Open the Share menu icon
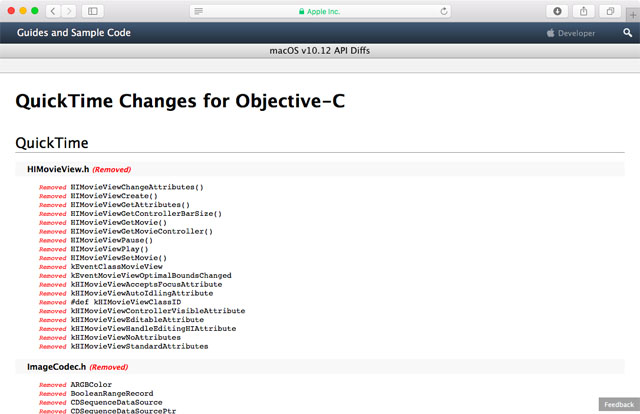Image resolution: width=640 pixels, height=414 pixels. (584, 11)
